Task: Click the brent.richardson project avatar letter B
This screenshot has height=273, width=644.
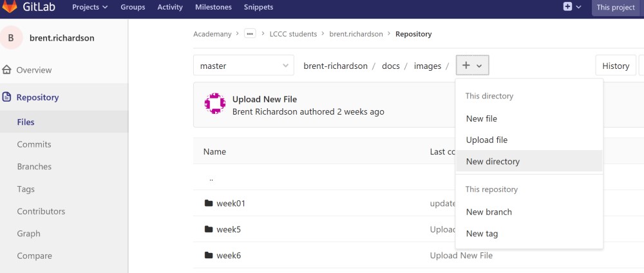Action: tap(11, 38)
